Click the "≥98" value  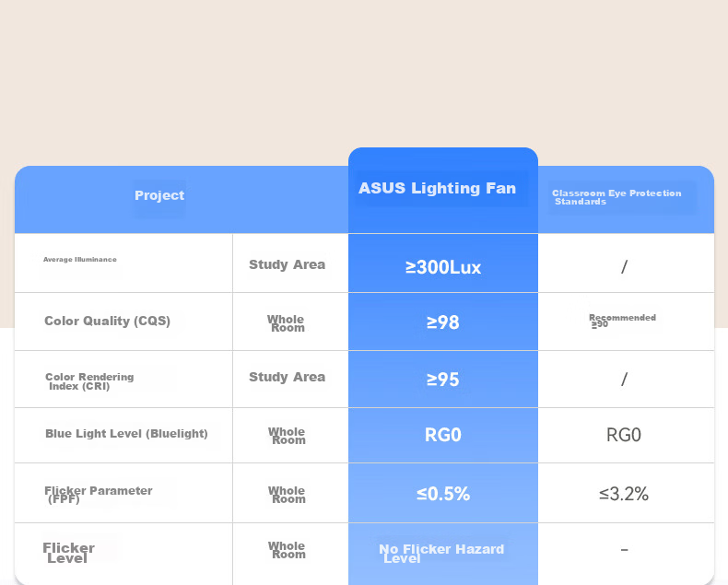[x=443, y=322]
